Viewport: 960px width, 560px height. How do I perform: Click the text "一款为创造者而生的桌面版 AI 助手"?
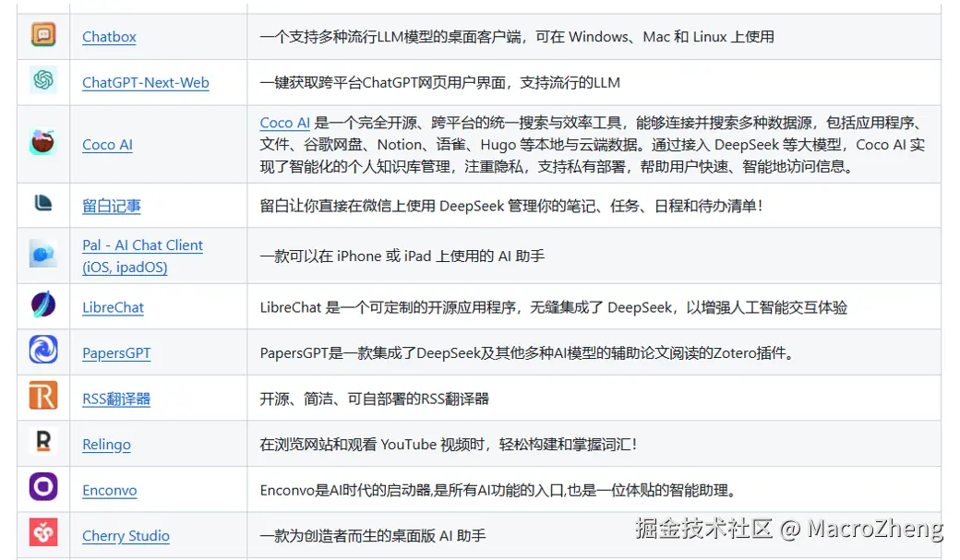pos(372,536)
